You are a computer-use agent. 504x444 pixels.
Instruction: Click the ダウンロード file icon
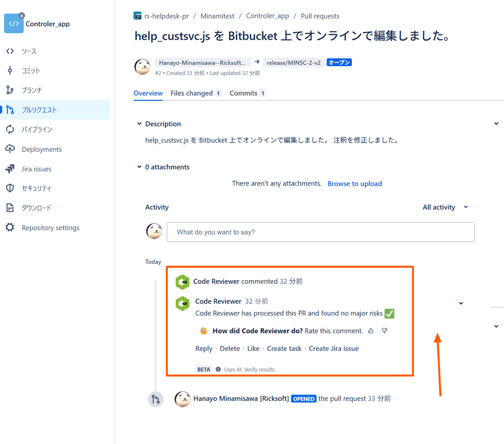click(10, 208)
